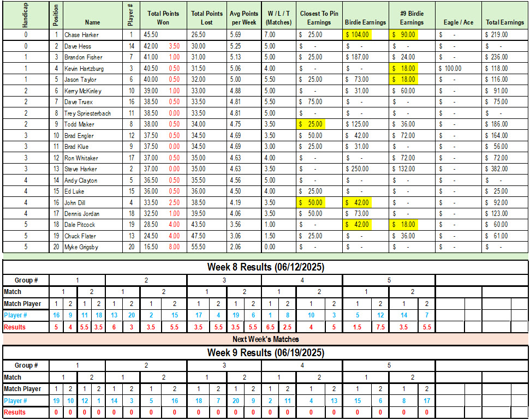Click the yellow $104.00 birdie earnings cell
Viewport: 530px width, 420px height.
click(x=365, y=34)
